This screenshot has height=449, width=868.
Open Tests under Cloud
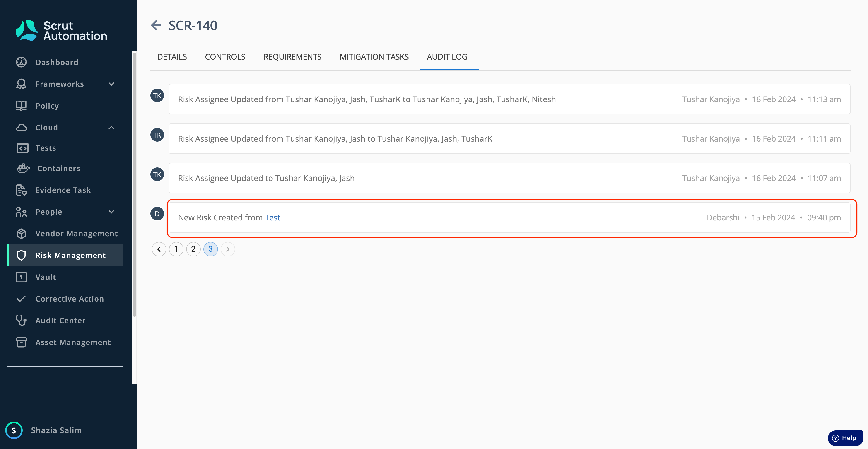(65, 148)
